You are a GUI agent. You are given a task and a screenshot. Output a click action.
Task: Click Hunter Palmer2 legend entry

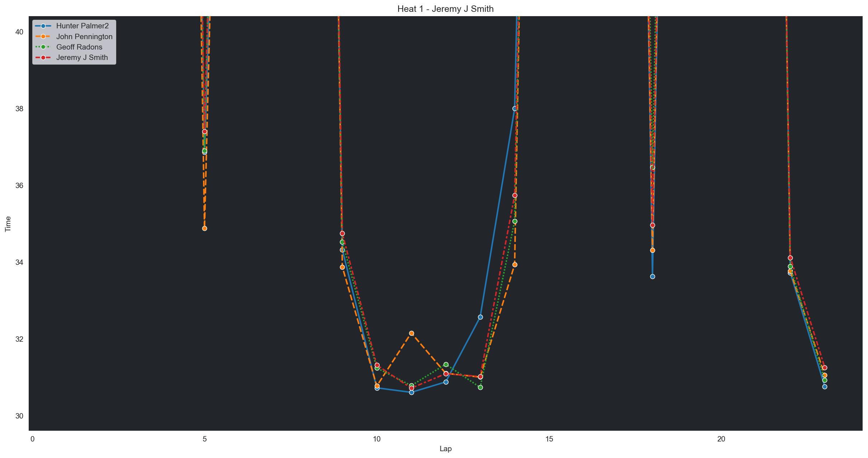click(82, 26)
